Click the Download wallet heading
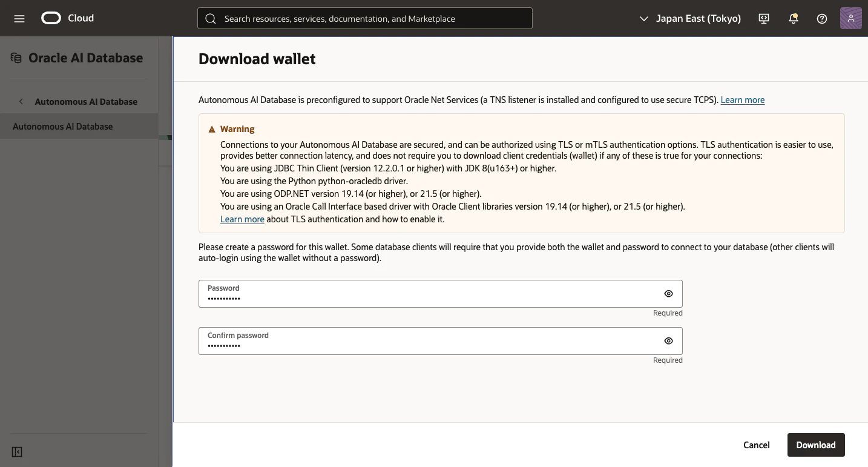This screenshot has width=868, height=467. (257, 59)
